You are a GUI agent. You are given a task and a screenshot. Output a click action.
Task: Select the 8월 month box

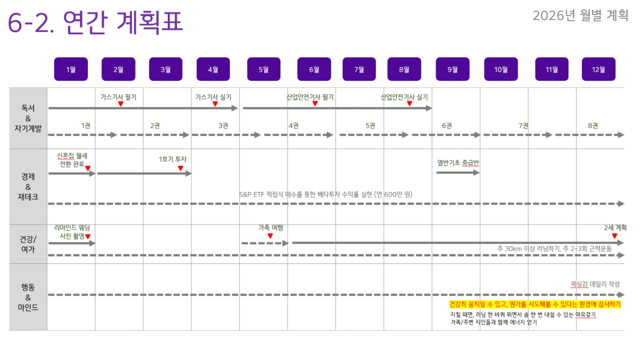tap(404, 69)
